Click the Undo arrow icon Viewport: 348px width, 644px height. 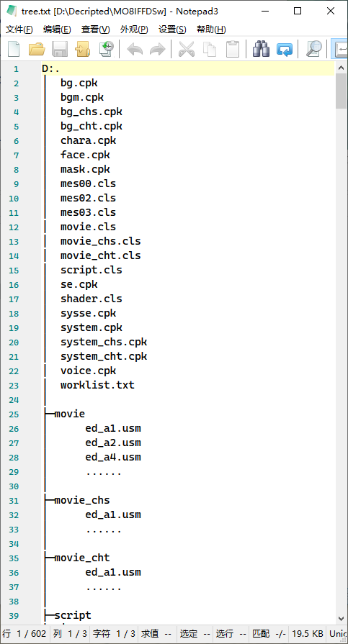click(x=135, y=49)
